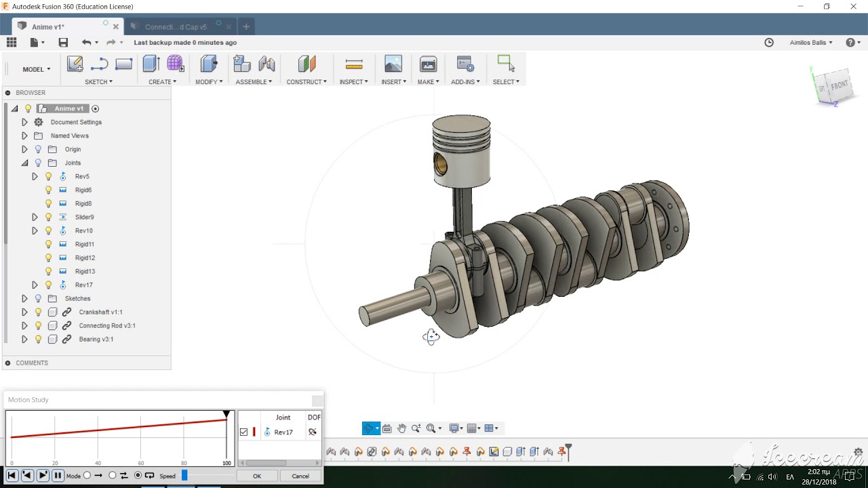Select the Line sketch tool

coord(99,64)
